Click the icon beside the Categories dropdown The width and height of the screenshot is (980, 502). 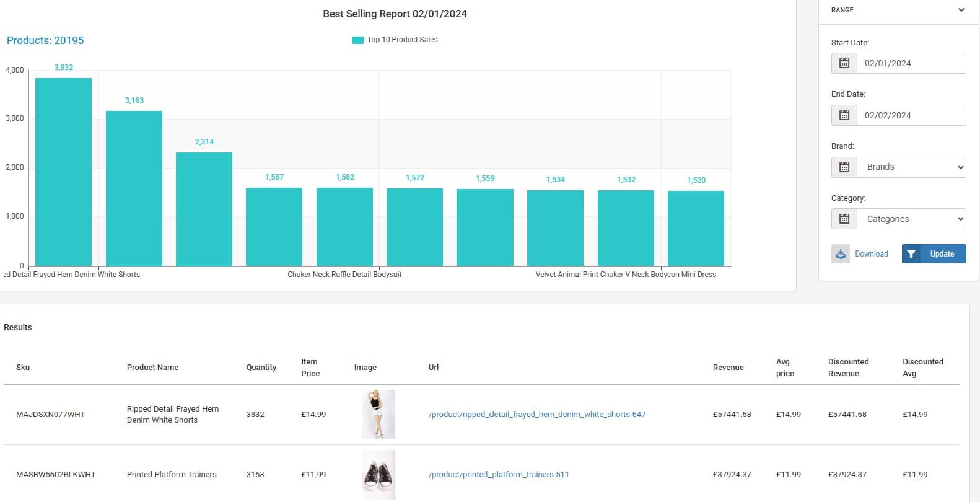[844, 219]
